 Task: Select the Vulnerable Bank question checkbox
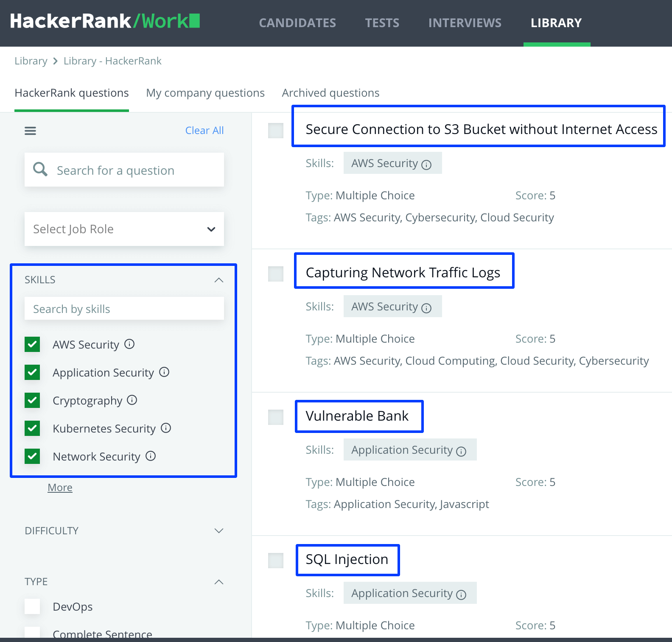coord(276,417)
